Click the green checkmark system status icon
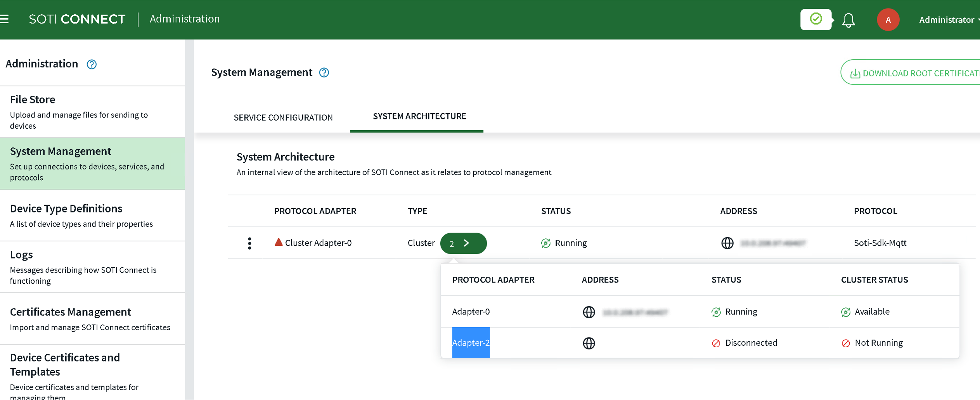The height and width of the screenshot is (400, 980). click(816, 19)
